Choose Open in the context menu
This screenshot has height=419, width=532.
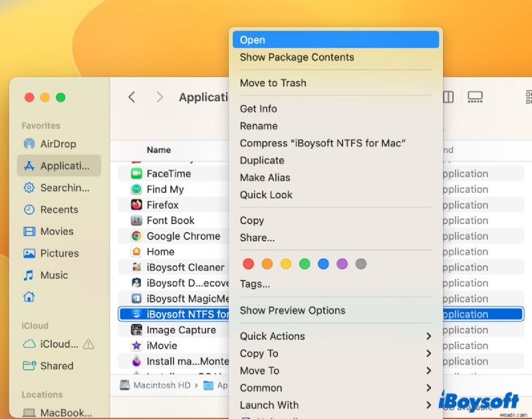click(336, 40)
